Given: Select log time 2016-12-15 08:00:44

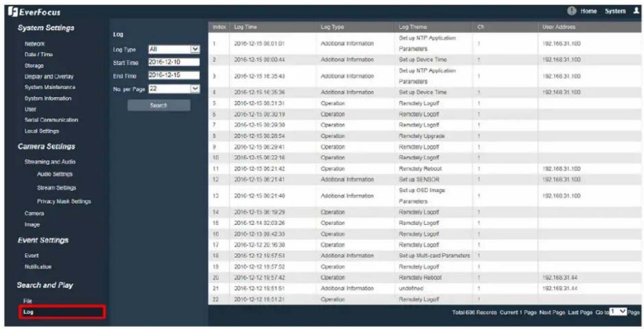Looking at the screenshot, I should (x=259, y=59).
